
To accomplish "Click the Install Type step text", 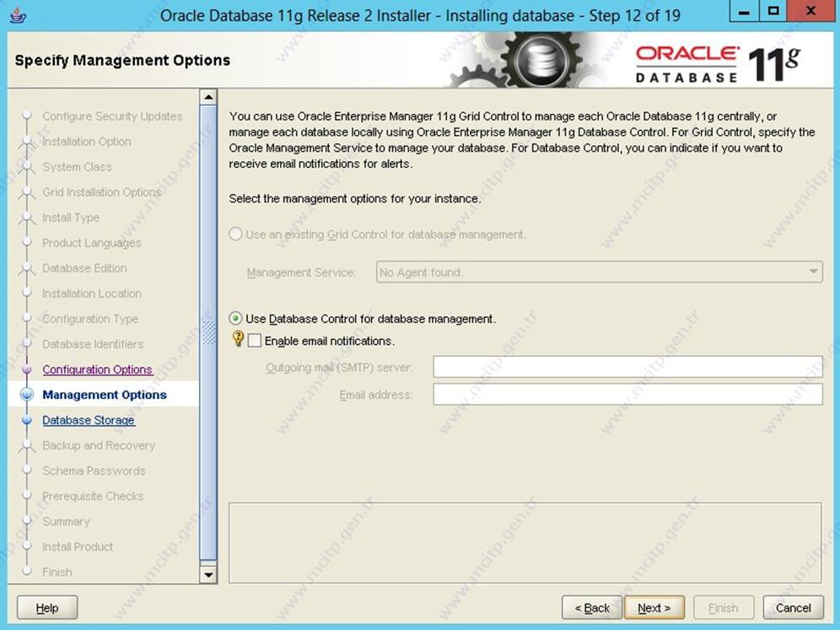I will pos(71,218).
